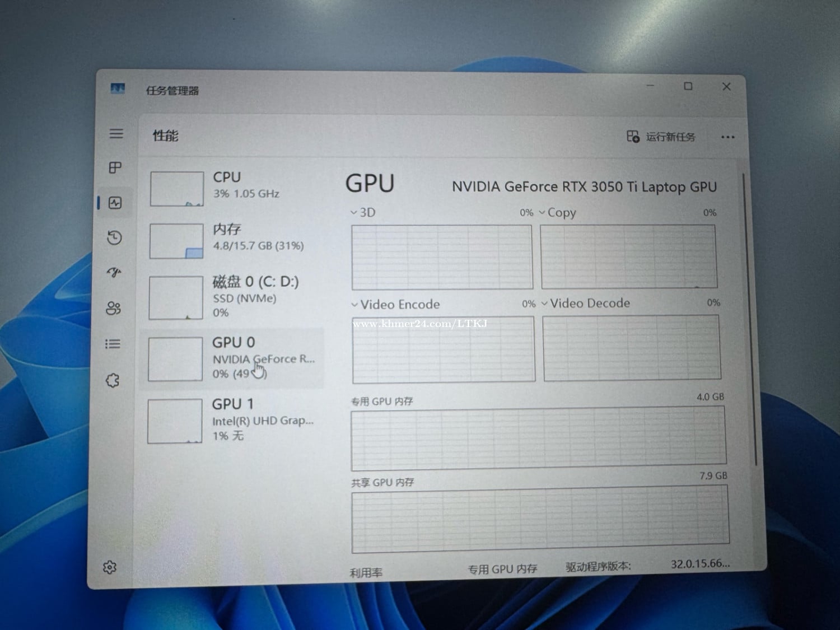This screenshot has width=840, height=630.
Task: Click the 4.0 GB dedicated memory label
Action: [710, 397]
